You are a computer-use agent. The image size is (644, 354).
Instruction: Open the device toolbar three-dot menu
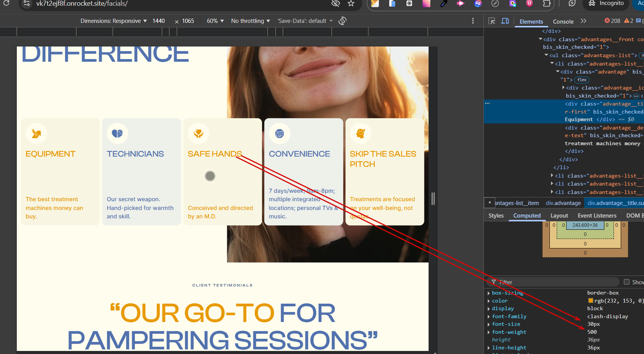(473, 21)
